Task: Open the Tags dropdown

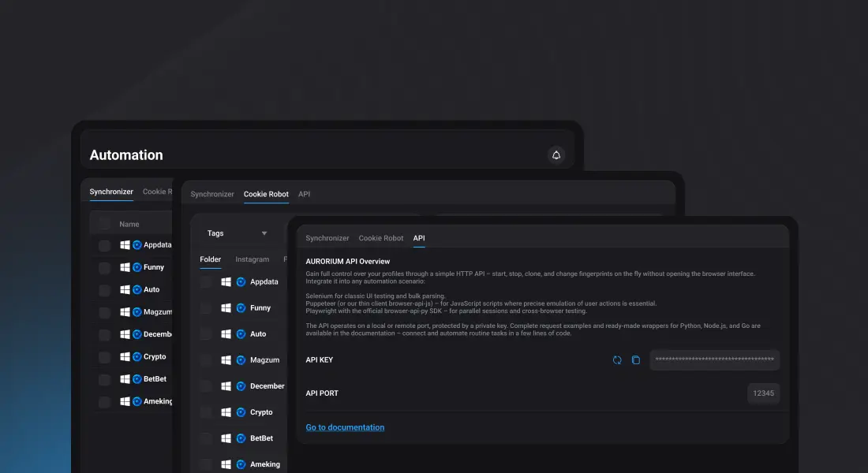Action: [x=237, y=233]
